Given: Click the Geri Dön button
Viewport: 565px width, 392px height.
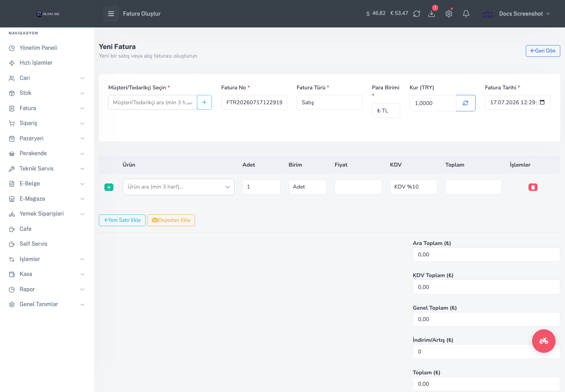Looking at the screenshot, I should click(x=543, y=51).
